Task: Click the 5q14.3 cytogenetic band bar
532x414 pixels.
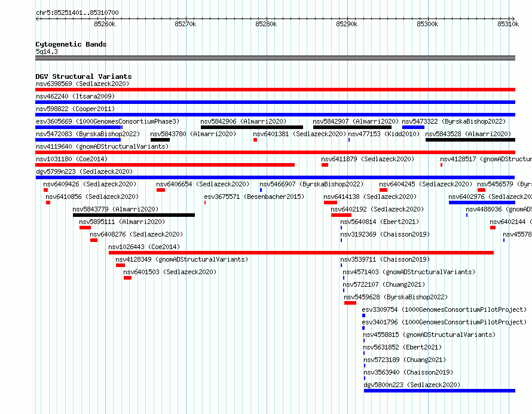Action: coord(275,58)
